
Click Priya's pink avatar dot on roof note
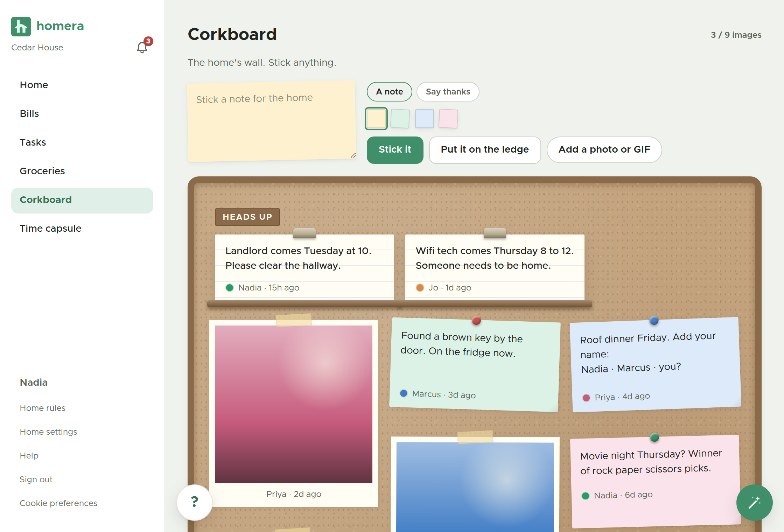tap(586, 398)
